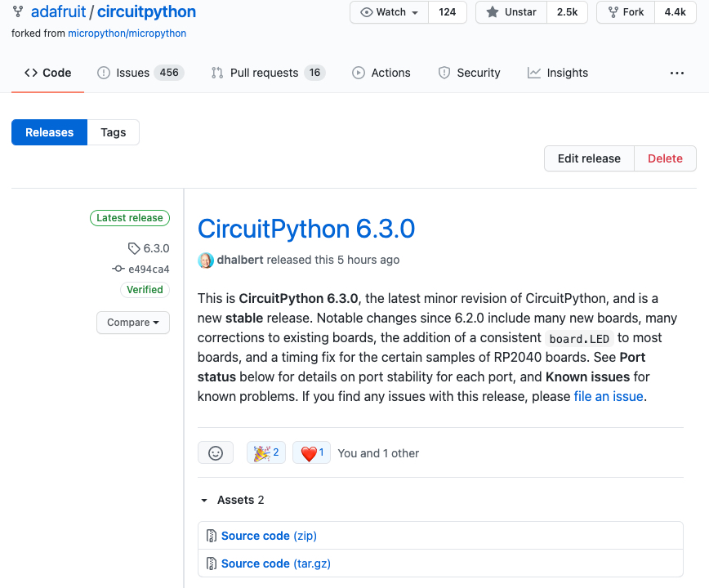Click the star icon in Unstar button
Viewport: 709px width, 588px height.
493,11
